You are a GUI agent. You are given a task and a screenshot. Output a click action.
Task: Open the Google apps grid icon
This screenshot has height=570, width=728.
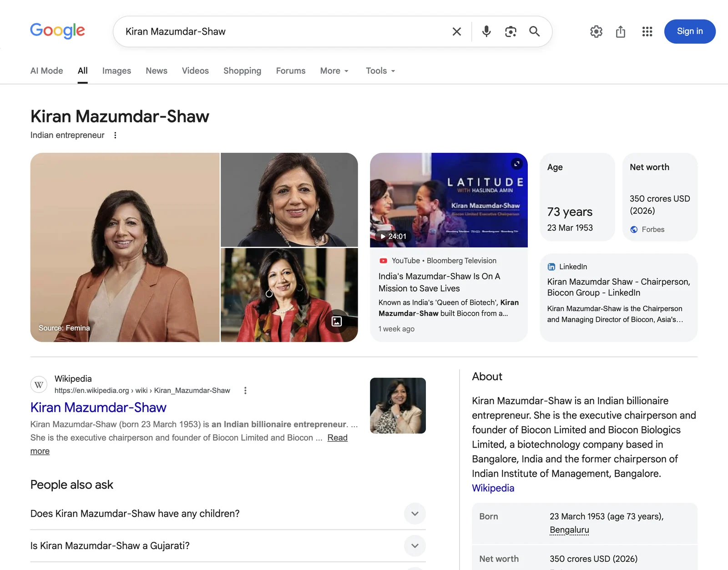click(647, 31)
